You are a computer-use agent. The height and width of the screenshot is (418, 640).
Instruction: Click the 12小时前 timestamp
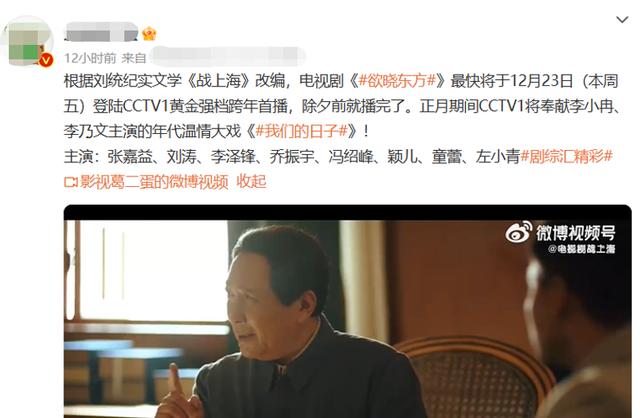(x=90, y=58)
